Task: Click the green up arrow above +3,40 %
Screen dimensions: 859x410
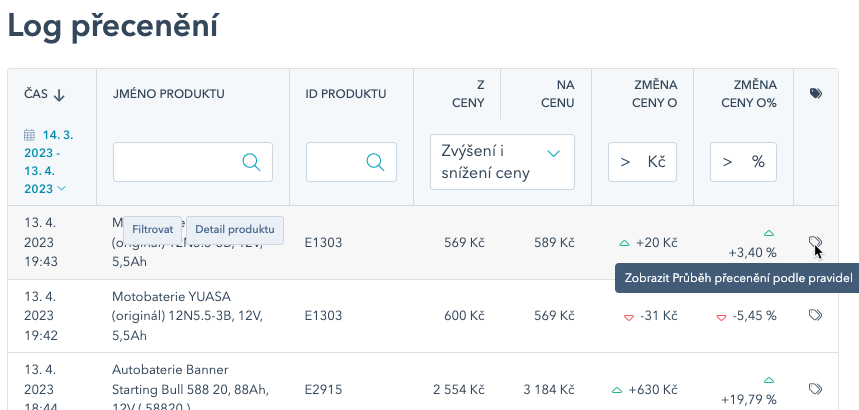Action: 769,234
